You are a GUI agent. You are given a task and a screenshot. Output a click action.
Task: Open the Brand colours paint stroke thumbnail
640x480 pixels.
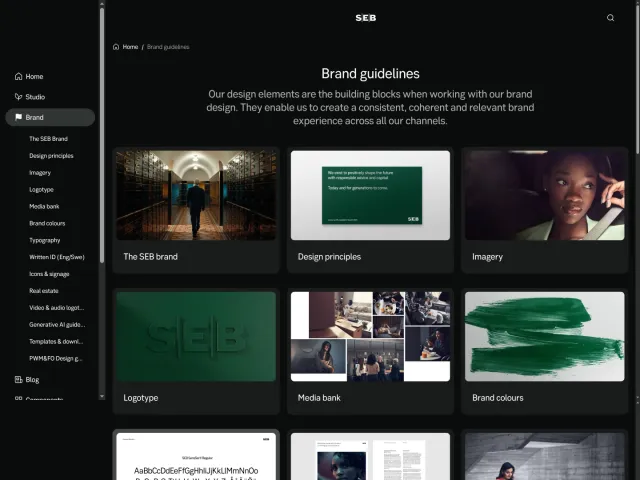tap(544, 336)
